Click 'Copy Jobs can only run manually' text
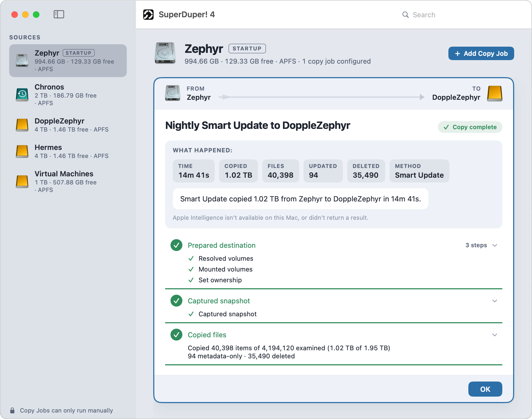 click(x=66, y=410)
